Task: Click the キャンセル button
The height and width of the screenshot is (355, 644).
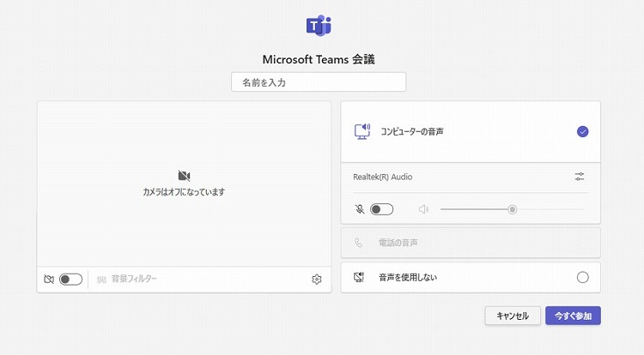Action: [x=513, y=316]
